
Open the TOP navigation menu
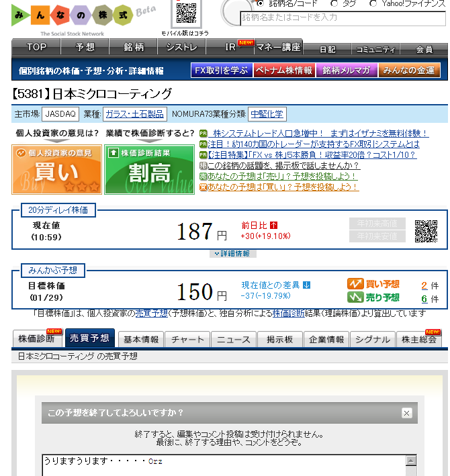pos(36,47)
